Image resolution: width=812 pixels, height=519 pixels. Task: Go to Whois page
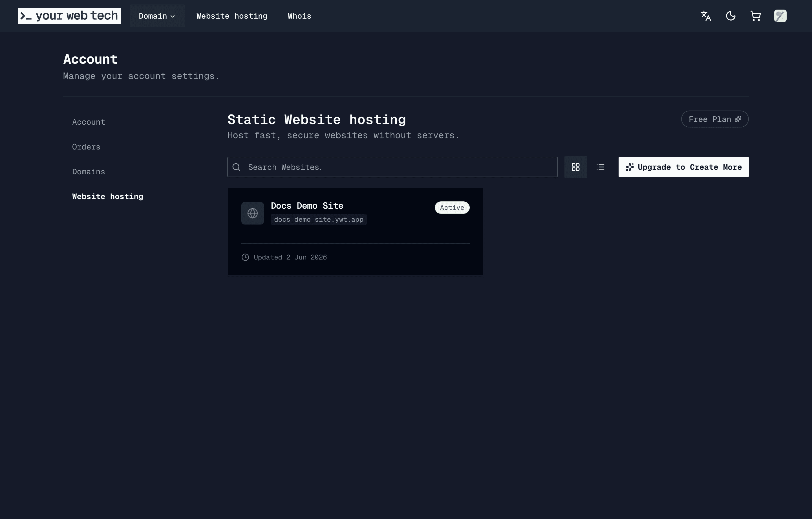pos(299,16)
